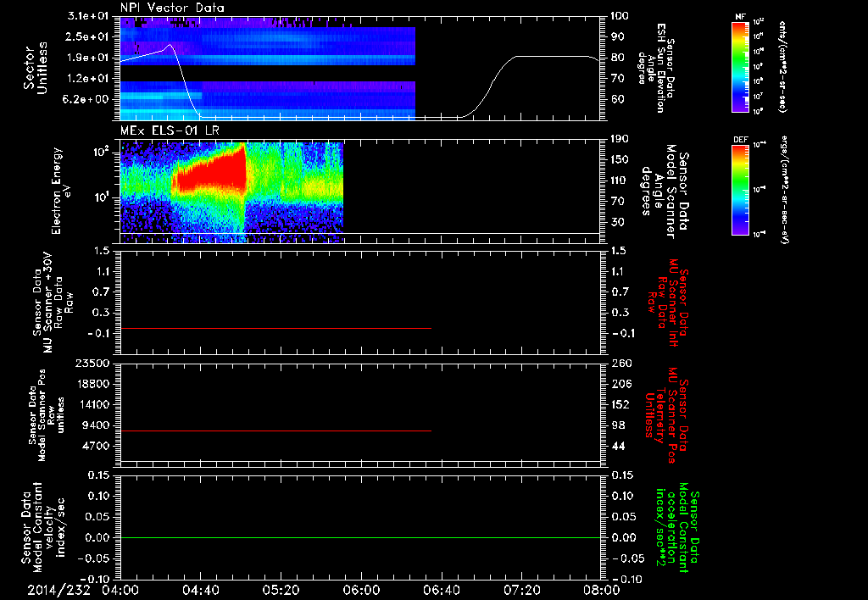Click the 44 telemetry tick label
The image size is (868, 600).
click(x=618, y=447)
